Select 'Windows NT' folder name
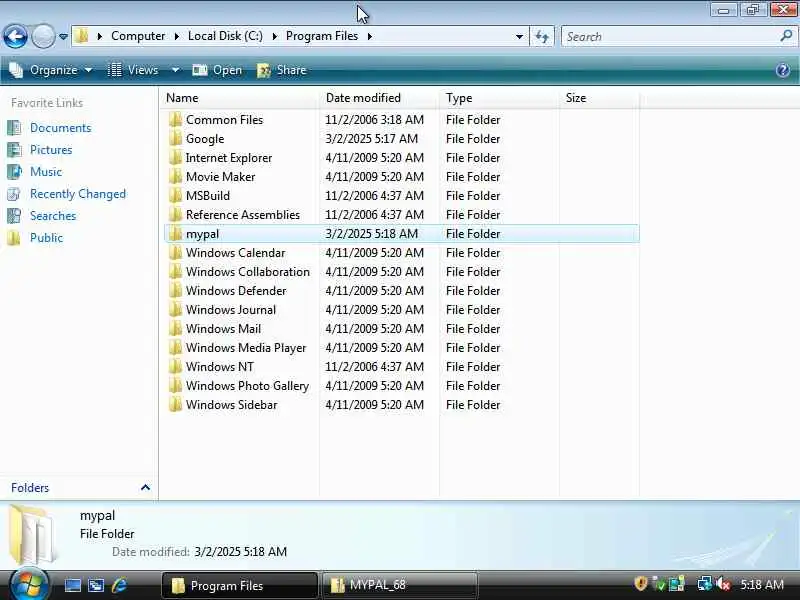 point(220,367)
